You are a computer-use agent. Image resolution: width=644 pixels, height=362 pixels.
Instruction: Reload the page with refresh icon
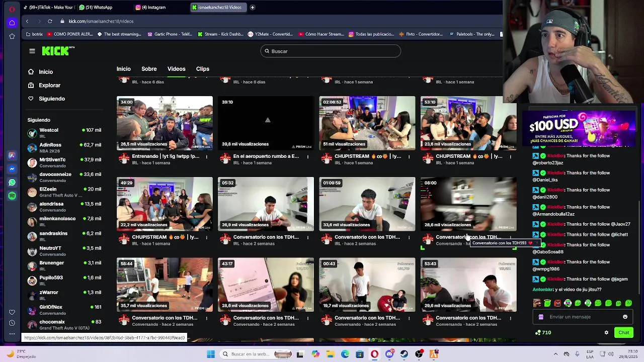coord(50,21)
